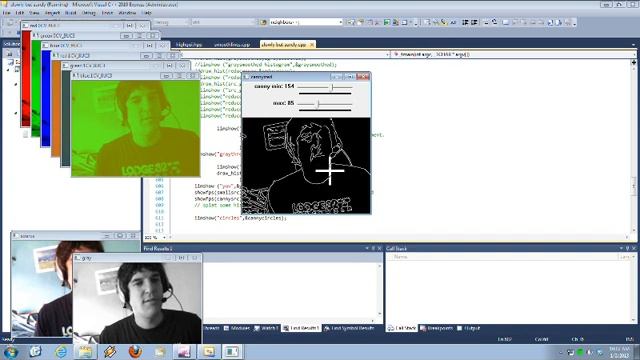This screenshot has height=360, width=640.
Task: Open Windows Explorer folder taskbar icon
Action: [x=85, y=351]
